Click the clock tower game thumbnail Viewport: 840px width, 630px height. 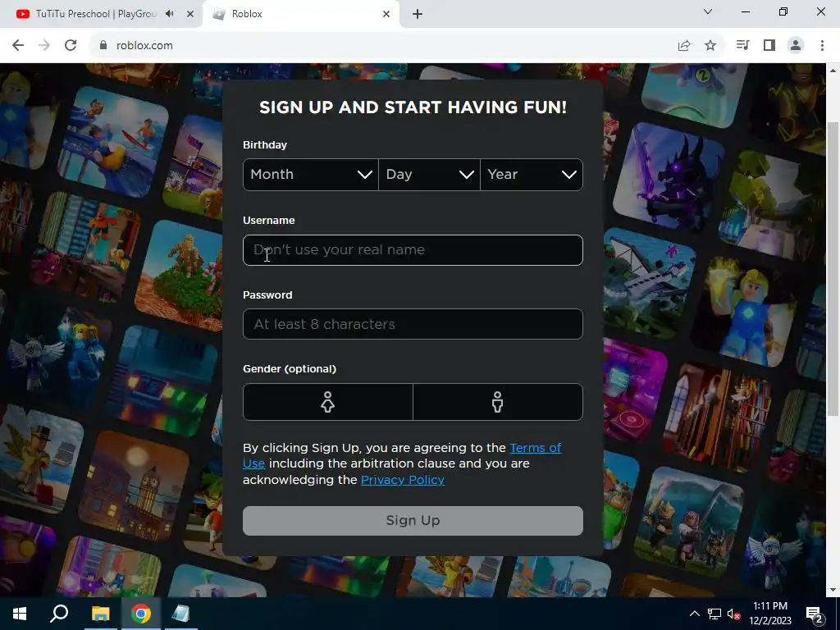point(134,486)
